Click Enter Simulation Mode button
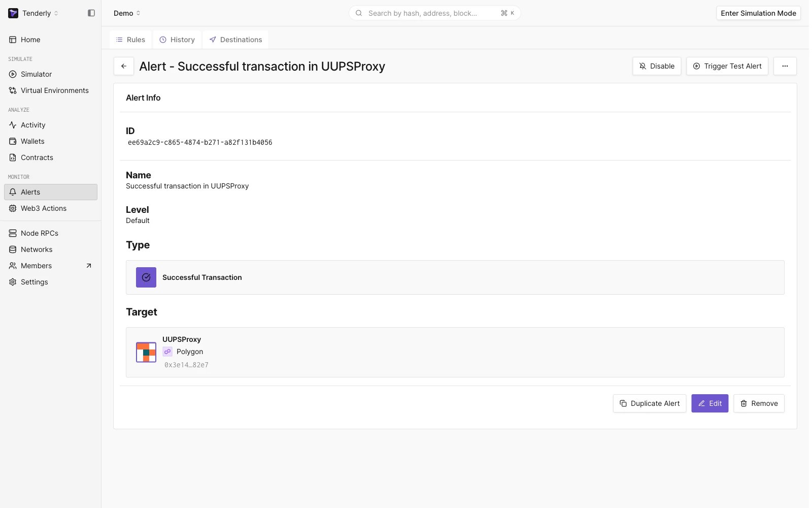812x508 pixels. click(x=758, y=13)
